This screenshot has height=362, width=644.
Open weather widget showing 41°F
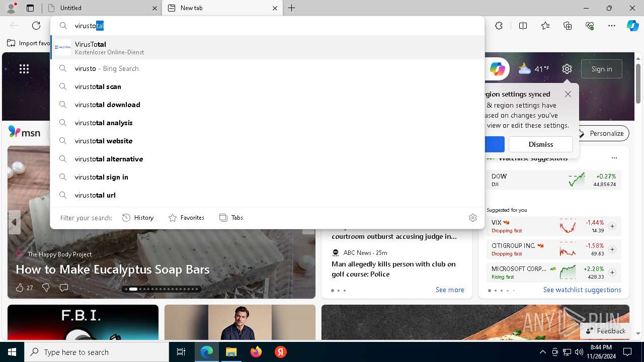pyautogui.click(x=534, y=69)
